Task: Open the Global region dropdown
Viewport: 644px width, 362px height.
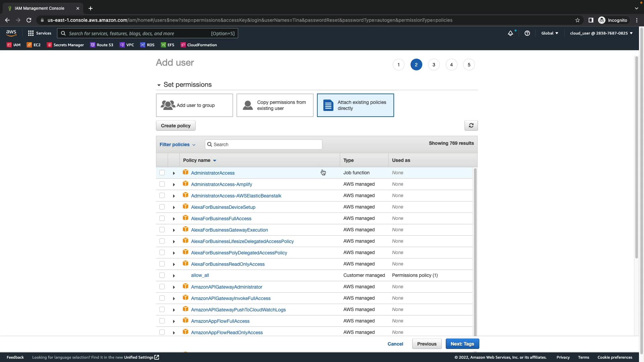Action: coord(549,33)
